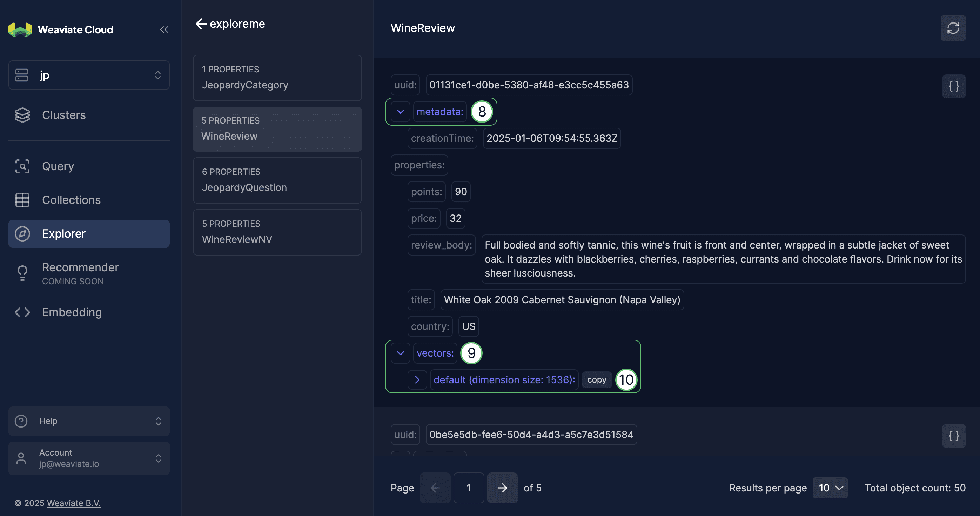
Task: Click the Account user icon
Action: [x=21, y=458]
